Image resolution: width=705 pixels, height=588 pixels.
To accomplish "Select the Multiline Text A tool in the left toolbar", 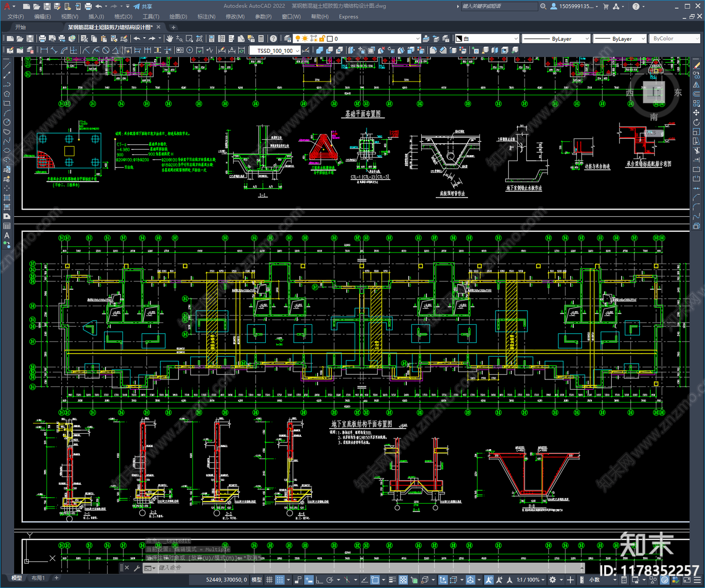I will pos(7,235).
